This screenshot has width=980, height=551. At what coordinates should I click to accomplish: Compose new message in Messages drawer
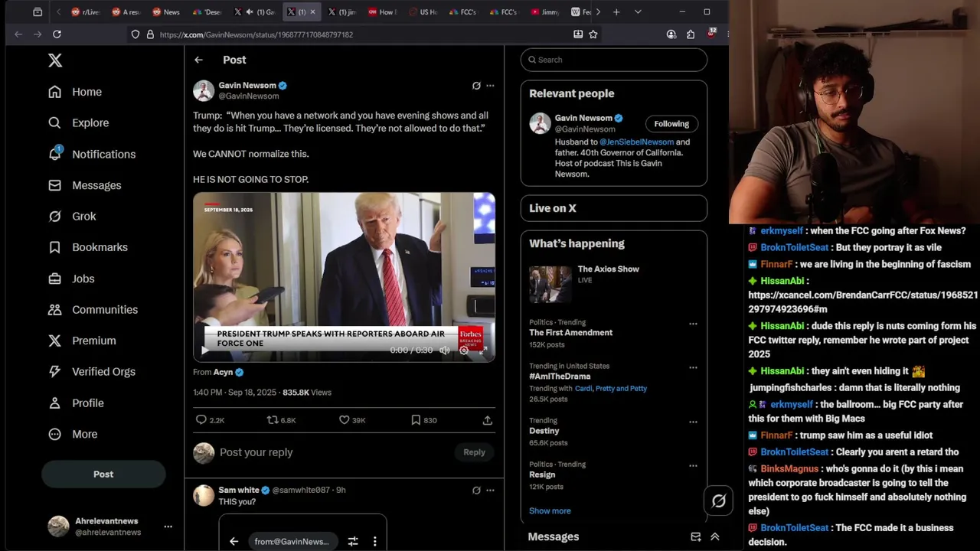[x=696, y=537]
